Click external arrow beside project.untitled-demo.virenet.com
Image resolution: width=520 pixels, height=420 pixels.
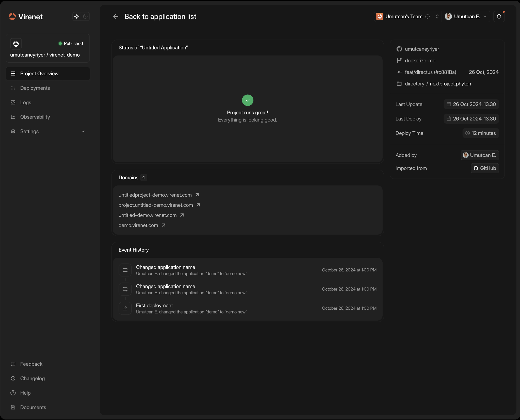coord(198,205)
